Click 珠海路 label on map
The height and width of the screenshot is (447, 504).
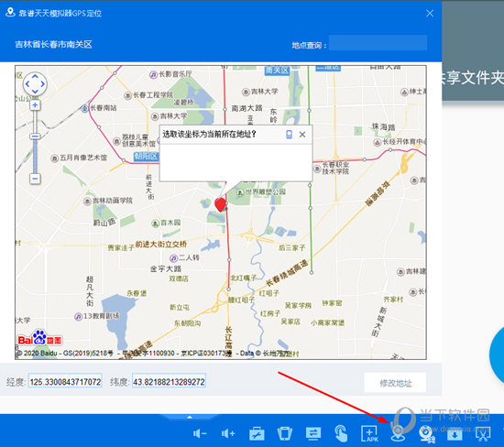pyautogui.click(x=383, y=126)
